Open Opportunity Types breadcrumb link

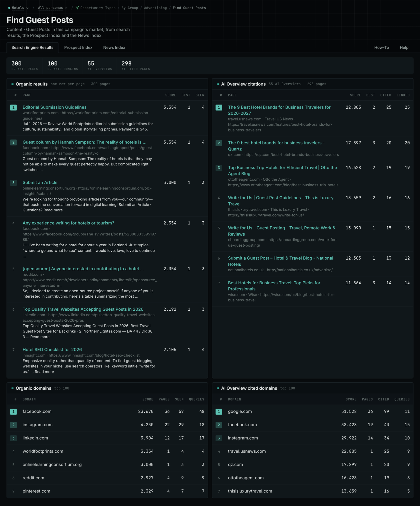click(x=98, y=8)
